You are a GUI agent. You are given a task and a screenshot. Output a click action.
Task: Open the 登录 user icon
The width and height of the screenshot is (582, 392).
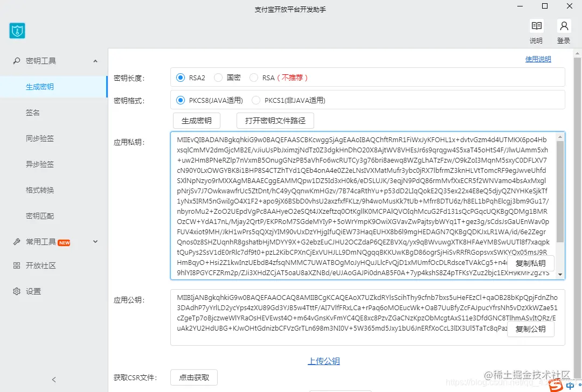point(564,26)
